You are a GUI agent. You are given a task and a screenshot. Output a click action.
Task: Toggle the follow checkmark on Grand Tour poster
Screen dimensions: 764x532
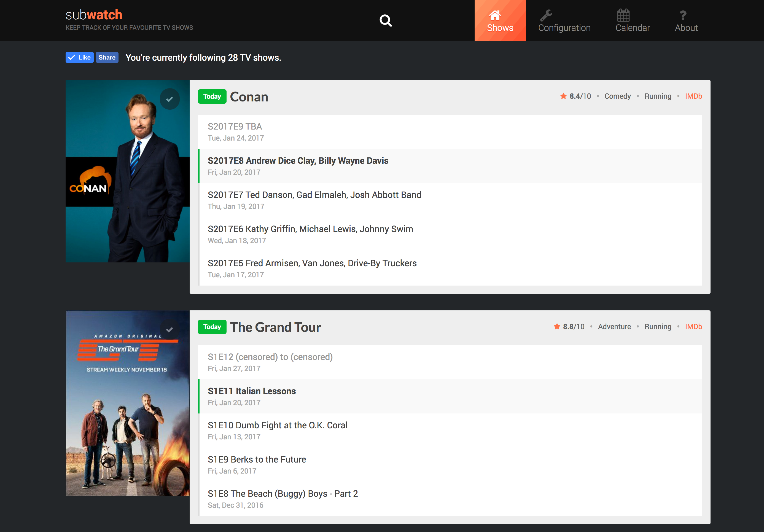click(170, 330)
